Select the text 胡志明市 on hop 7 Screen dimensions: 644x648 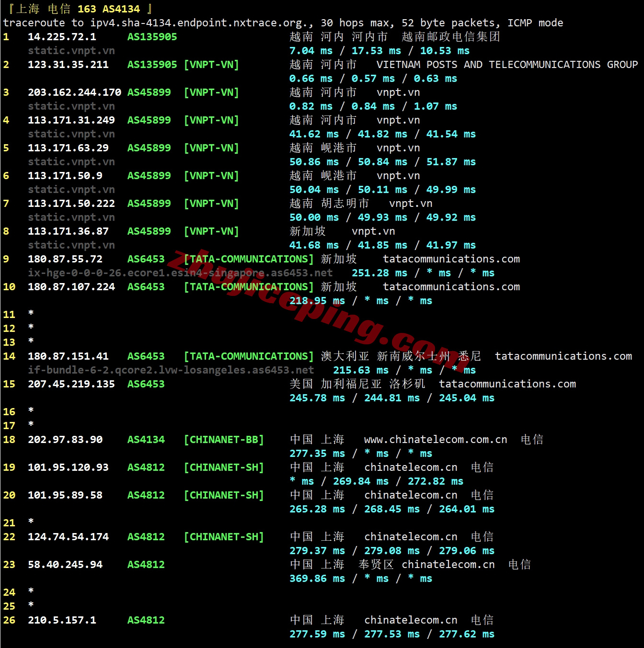345,204
